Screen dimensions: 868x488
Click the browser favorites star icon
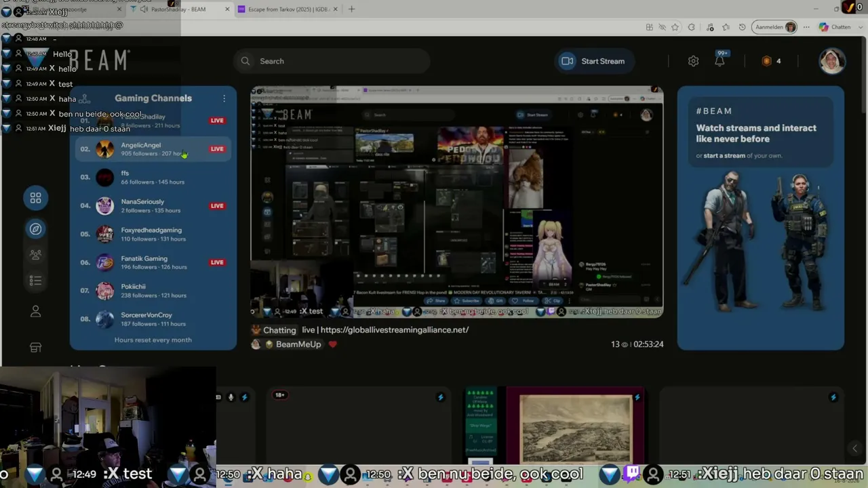coord(675,27)
